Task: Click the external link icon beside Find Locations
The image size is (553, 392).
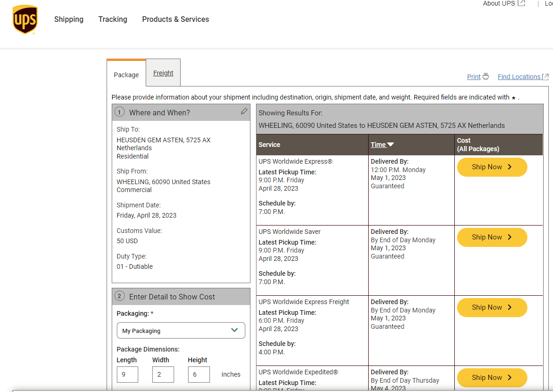Action: [545, 76]
